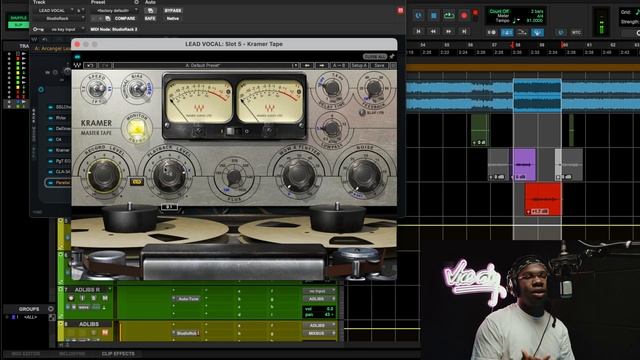Click the undo arrow in Kramer toolbar
The image size is (640, 360).
point(90,65)
